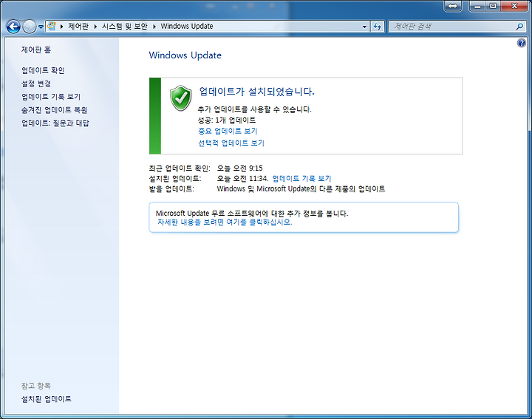The height and width of the screenshot is (419, 532).
Task: Click the green shield checkmark icon
Action: 180,98
